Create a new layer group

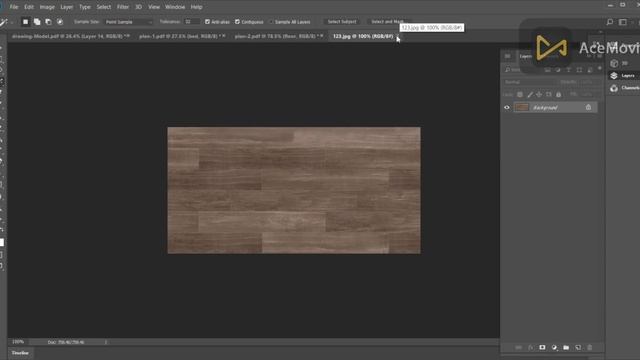click(x=566, y=348)
